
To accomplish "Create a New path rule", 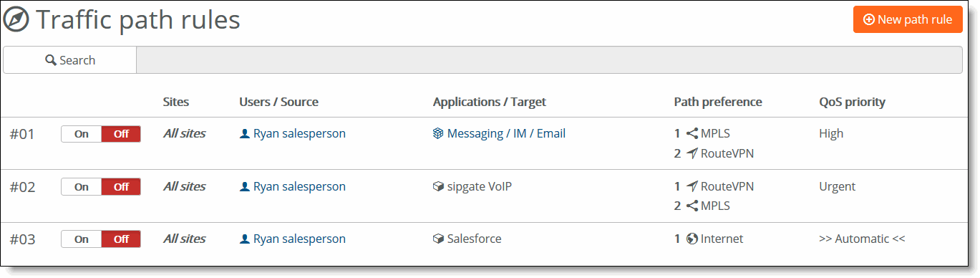I will click(x=908, y=19).
